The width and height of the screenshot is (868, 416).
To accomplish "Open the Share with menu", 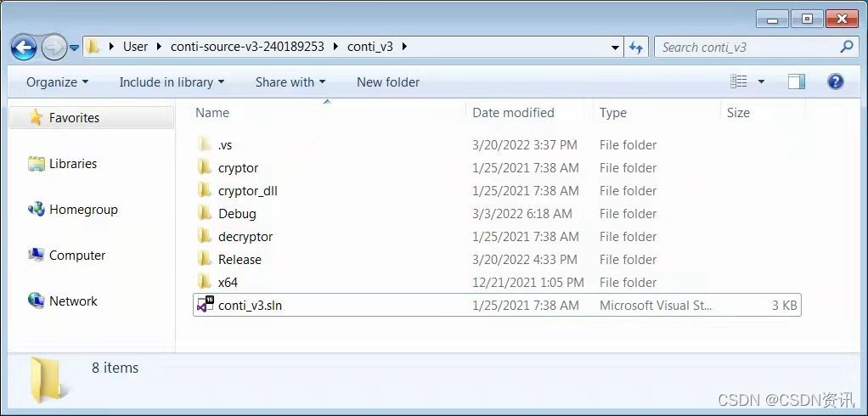I will (290, 82).
